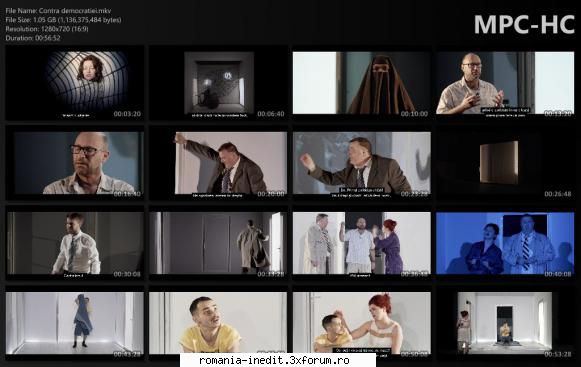Image resolution: width=581 pixels, height=367 pixels.
Task: Select the thumbnail timestamped 00:30:08
Action: (74, 243)
